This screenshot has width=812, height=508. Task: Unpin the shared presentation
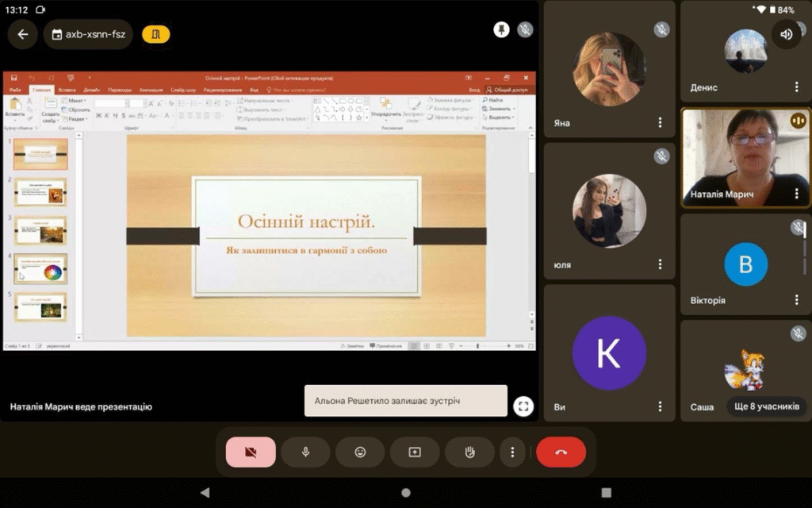501,29
